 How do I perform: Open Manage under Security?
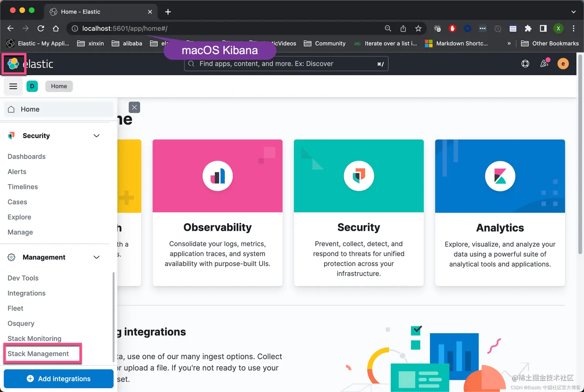click(20, 232)
